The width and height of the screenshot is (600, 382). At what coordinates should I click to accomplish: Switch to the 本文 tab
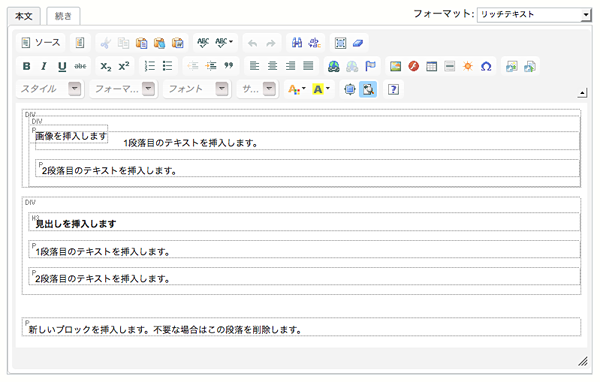point(24,16)
